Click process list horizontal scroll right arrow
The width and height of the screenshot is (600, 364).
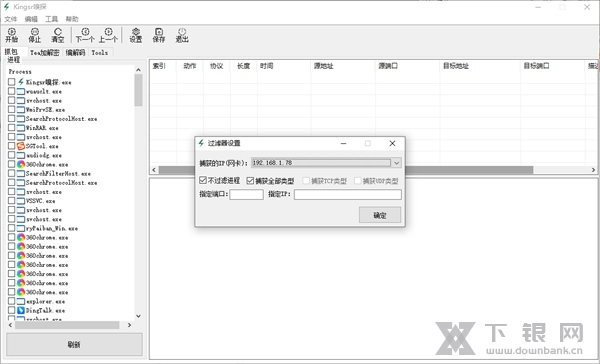point(129,325)
